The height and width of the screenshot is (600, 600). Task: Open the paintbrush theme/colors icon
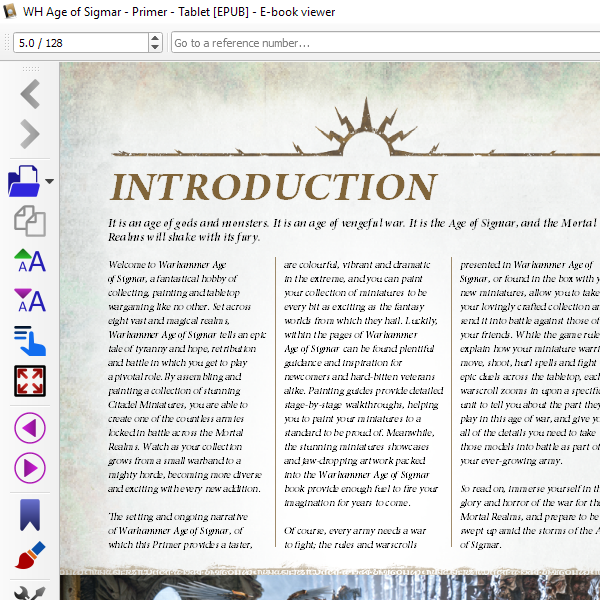(30, 555)
